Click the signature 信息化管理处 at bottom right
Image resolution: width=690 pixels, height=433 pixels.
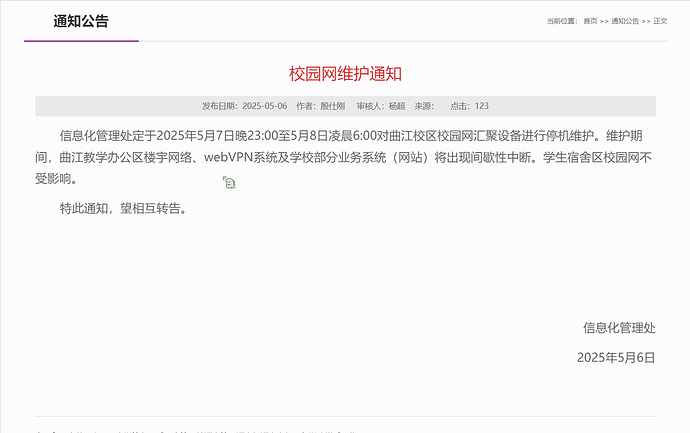click(x=619, y=327)
